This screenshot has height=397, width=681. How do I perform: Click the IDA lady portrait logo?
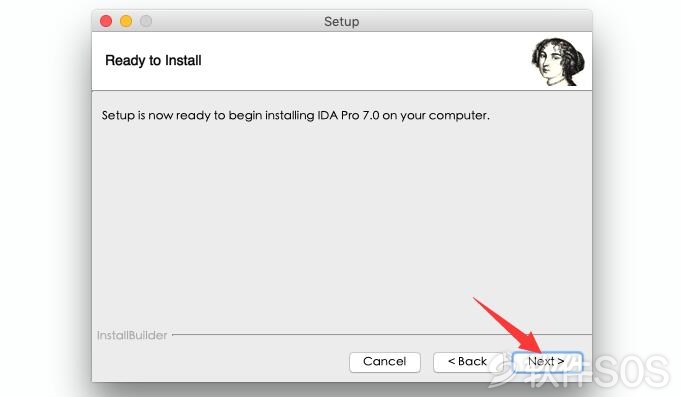pyautogui.click(x=558, y=62)
